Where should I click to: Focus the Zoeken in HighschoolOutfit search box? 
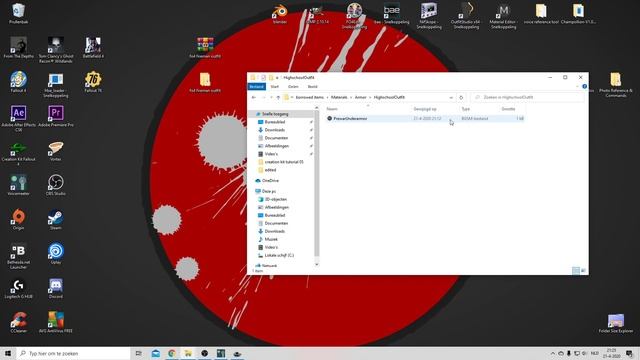tap(527, 98)
